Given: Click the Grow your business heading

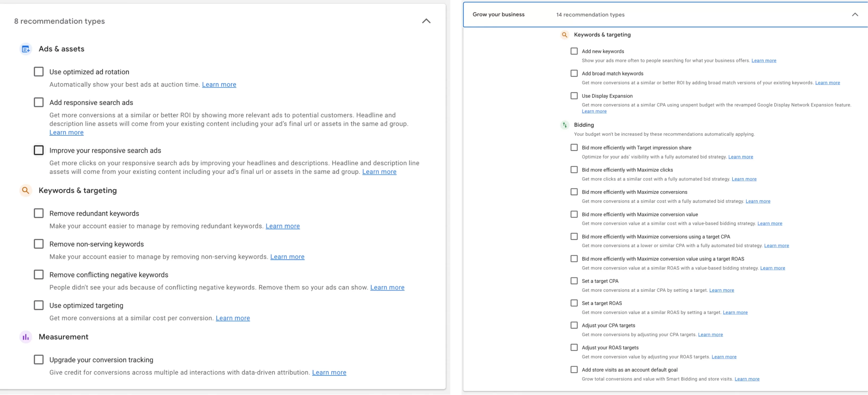Looking at the screenshot, I should 498,15.
